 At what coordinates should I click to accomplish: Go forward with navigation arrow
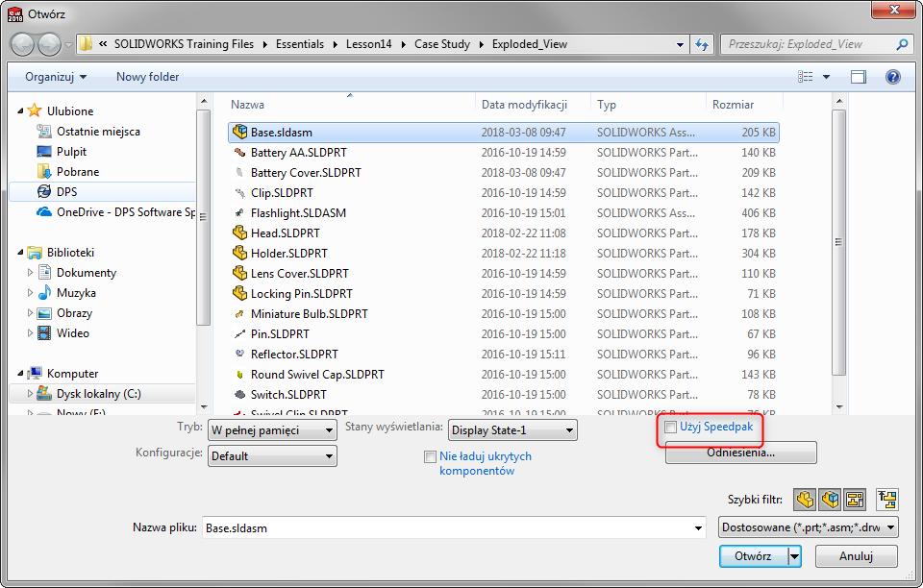pyautogui.click(x=49, y=45)
